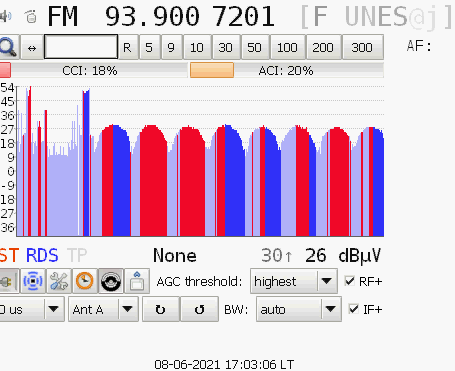Click the frequency entry field

click(81, 47)
